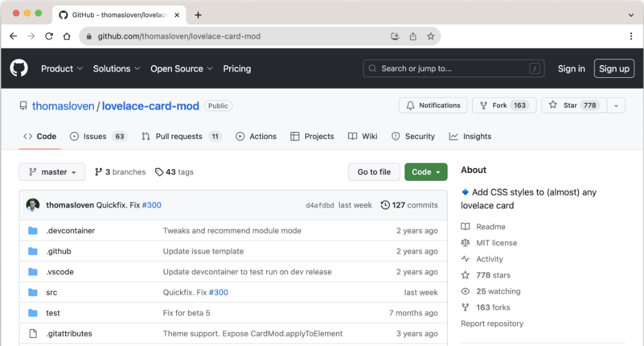The height and width of the screenshot is (346, 644).
Task: Open the Pricing page
Action: [x=237, y=69]
